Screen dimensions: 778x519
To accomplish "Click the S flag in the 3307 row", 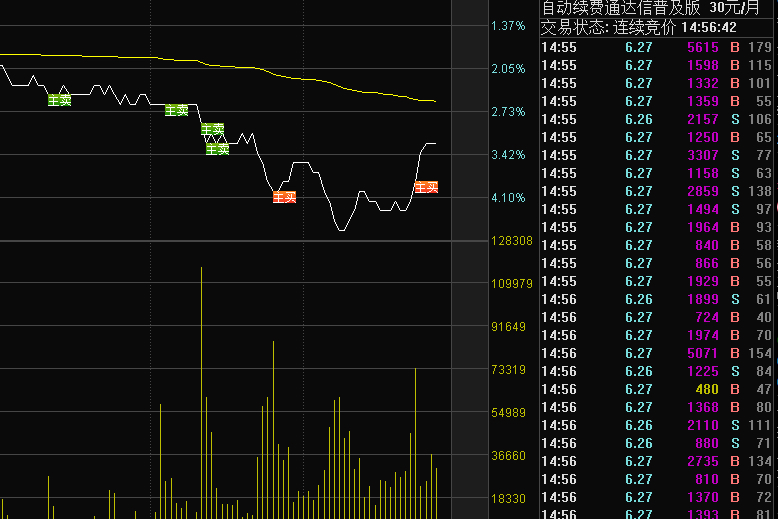I will pyautogui.click(x=735, y=155).
